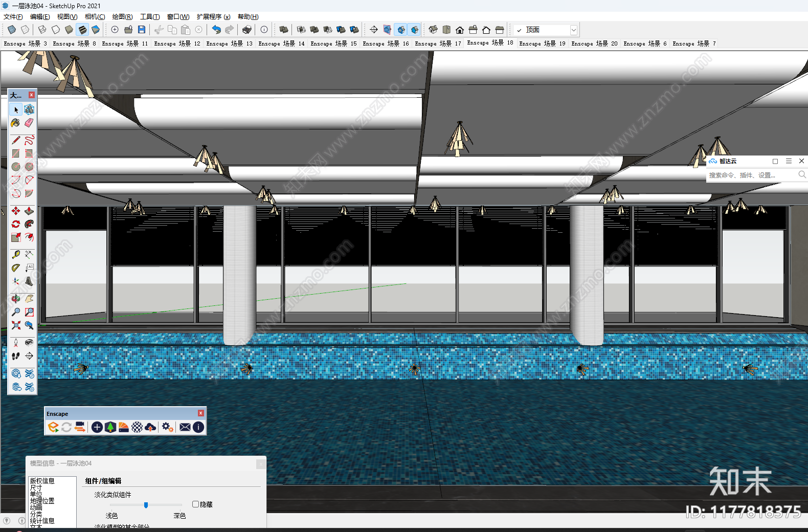808x532 pixels.
Task: Select the Circle tool
Action: click(16, 167)
